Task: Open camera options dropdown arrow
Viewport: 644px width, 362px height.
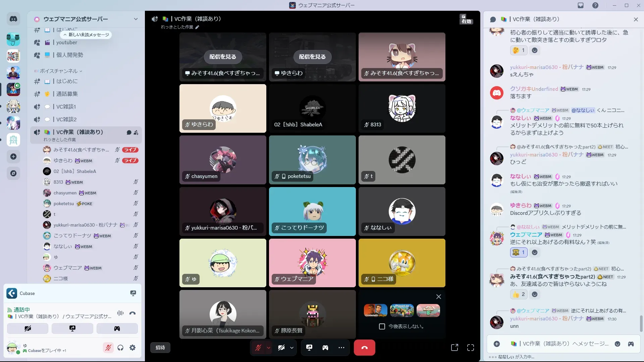Action: 292,348
